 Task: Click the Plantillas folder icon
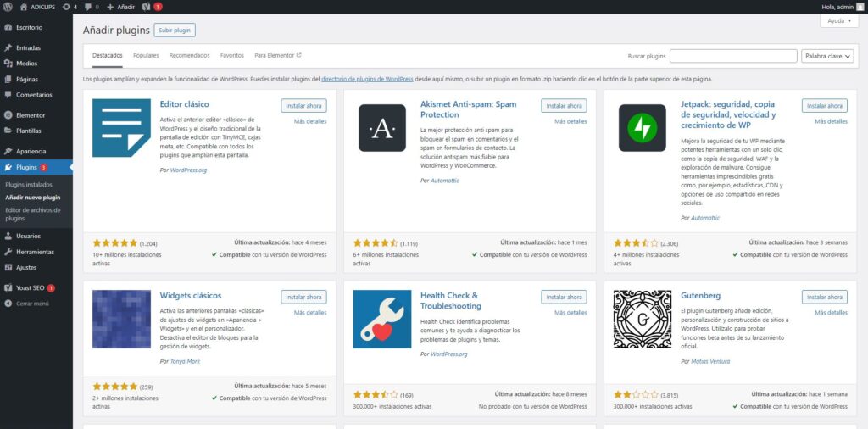point(8,131)
